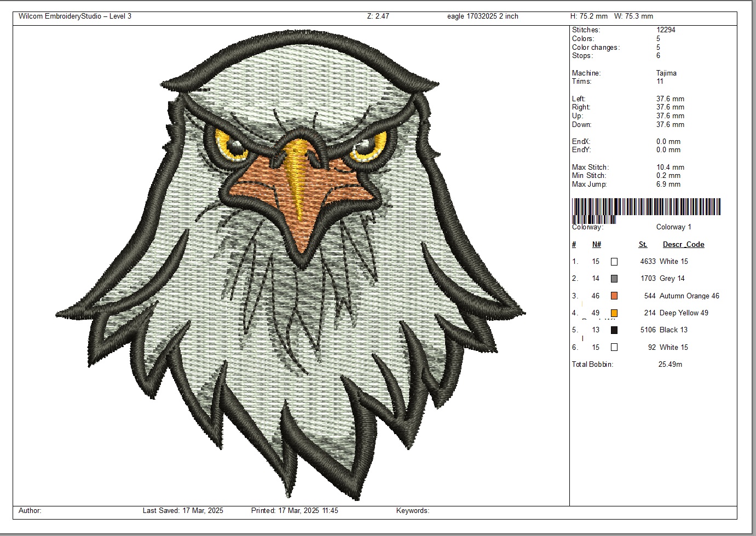Pick the Autumn Orange 46 swatch
The width and height of the screenshot is (756, 536).
pos(614,296)
